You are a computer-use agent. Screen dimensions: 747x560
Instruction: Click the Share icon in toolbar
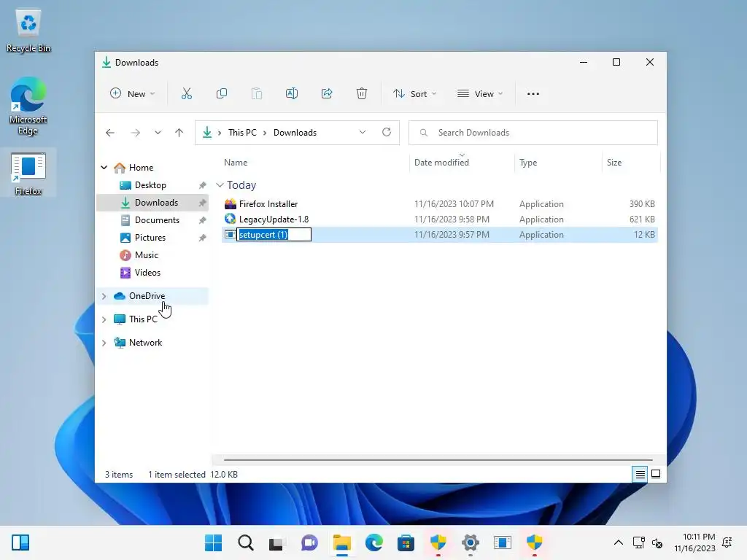coord(327,94)
